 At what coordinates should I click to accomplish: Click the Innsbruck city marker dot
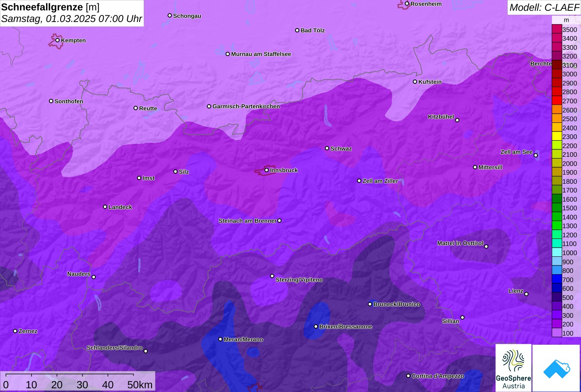coord(266,170)
